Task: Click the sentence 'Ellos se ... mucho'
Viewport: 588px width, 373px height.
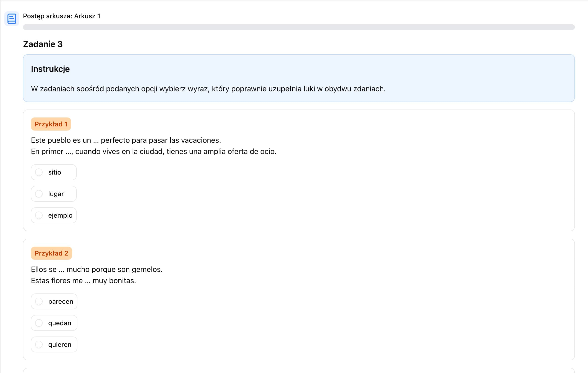Action: tap(96, 269)
